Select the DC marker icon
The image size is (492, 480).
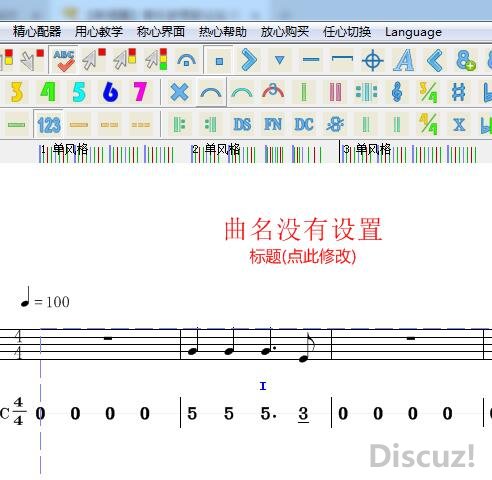[x=304, y=125]
